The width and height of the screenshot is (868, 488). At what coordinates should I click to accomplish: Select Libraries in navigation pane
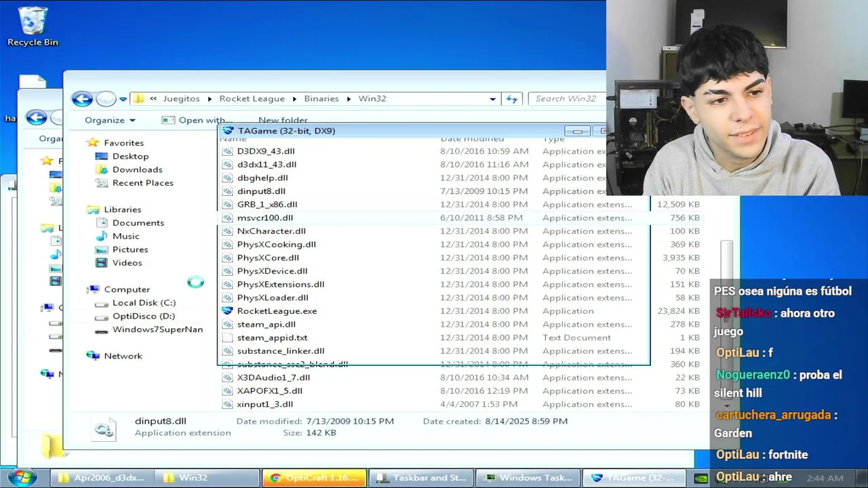tap(122, 210)
